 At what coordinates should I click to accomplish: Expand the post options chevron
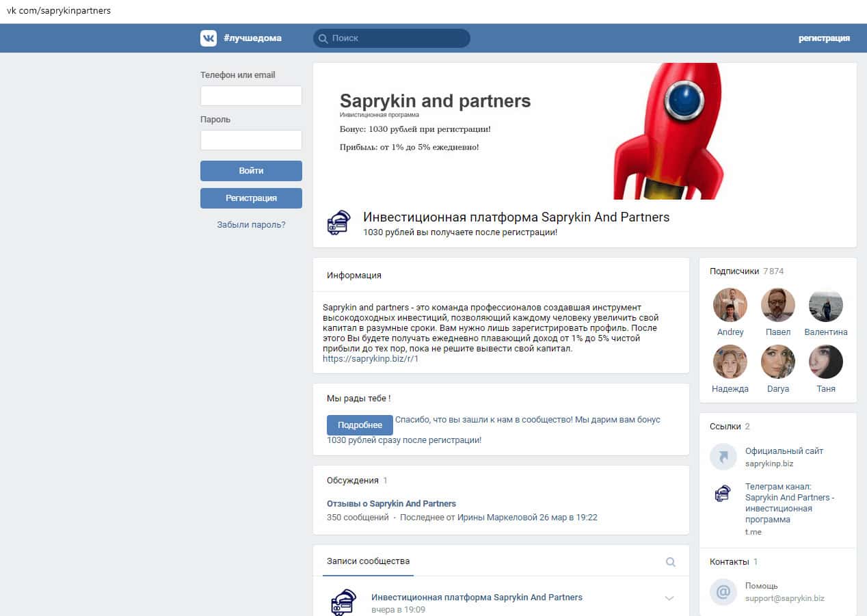tap(669, 598)
